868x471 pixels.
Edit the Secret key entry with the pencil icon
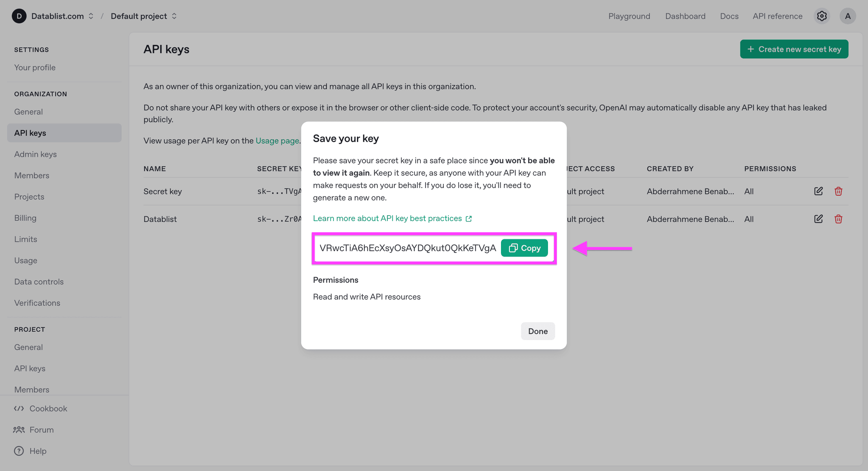(818, 191)
